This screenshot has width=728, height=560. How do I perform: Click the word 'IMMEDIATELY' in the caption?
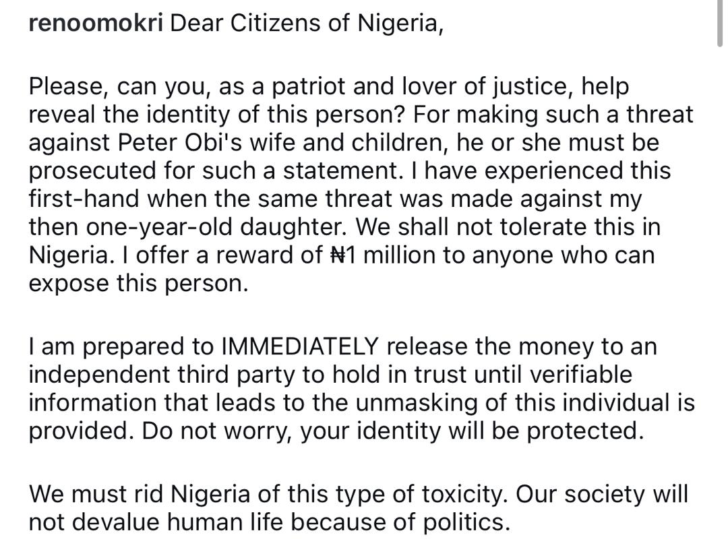(300, 346)
